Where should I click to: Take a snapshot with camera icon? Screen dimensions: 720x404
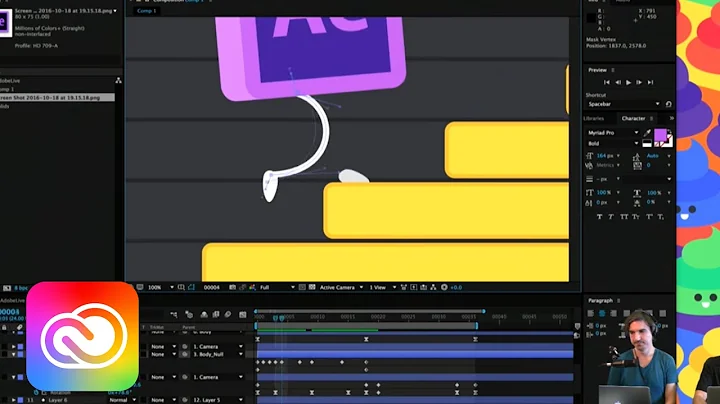point(233,287)
